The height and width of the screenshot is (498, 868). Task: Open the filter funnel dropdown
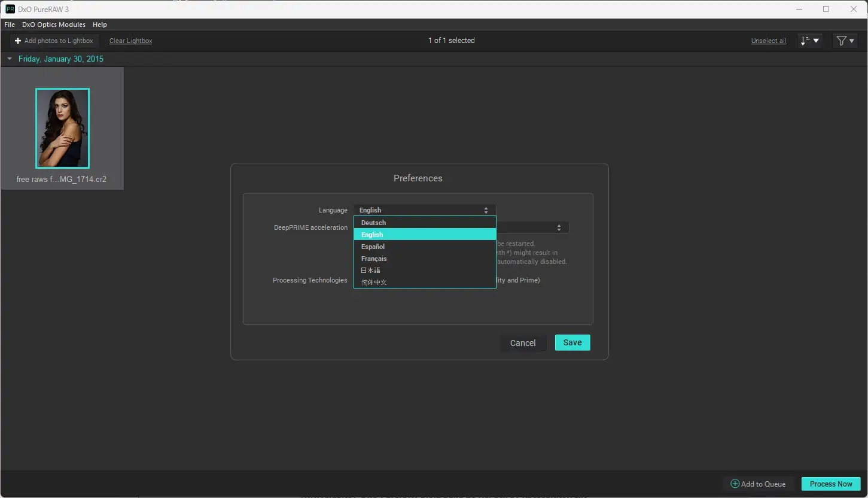(845, 41)
